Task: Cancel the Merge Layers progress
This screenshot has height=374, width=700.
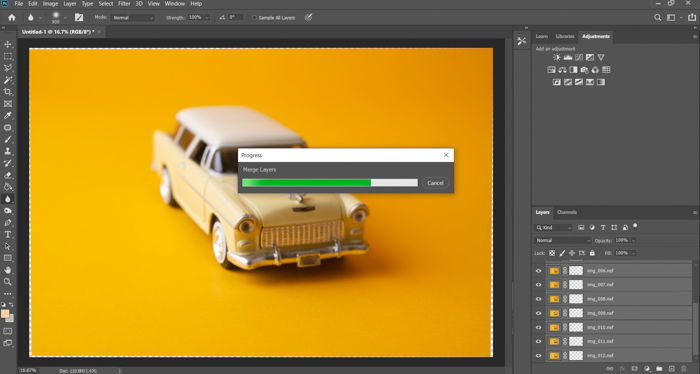Action: [435, 183]
